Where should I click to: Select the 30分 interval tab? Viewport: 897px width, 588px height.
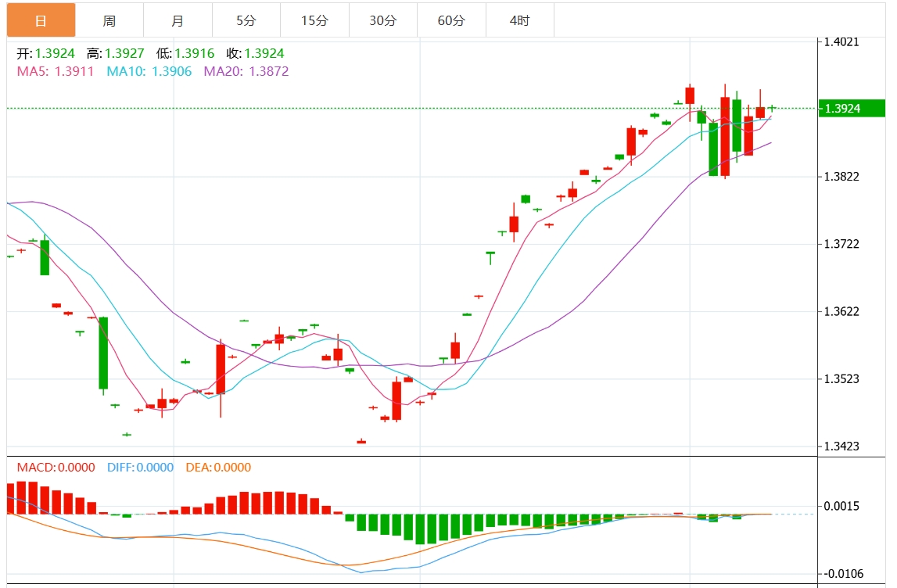(382, 20)
